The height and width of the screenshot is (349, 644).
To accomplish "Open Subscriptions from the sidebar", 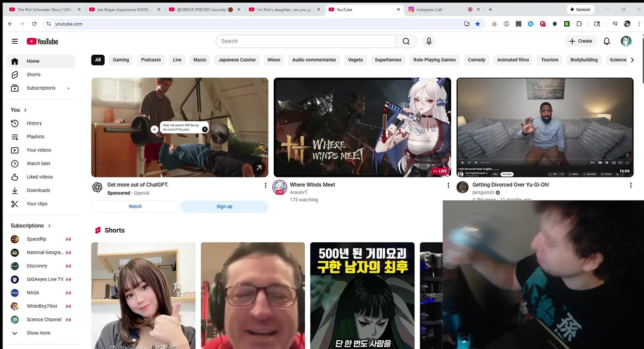I will coord(41,88).
